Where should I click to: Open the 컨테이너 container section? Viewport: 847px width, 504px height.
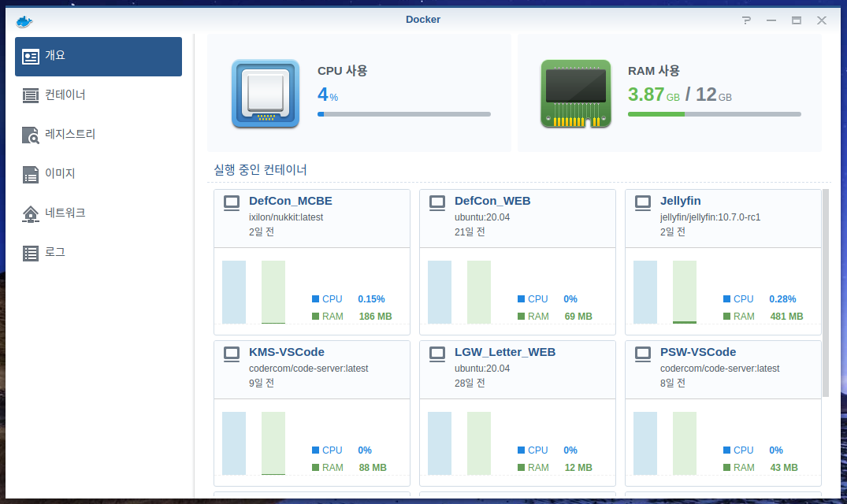(x=98, y=95)
